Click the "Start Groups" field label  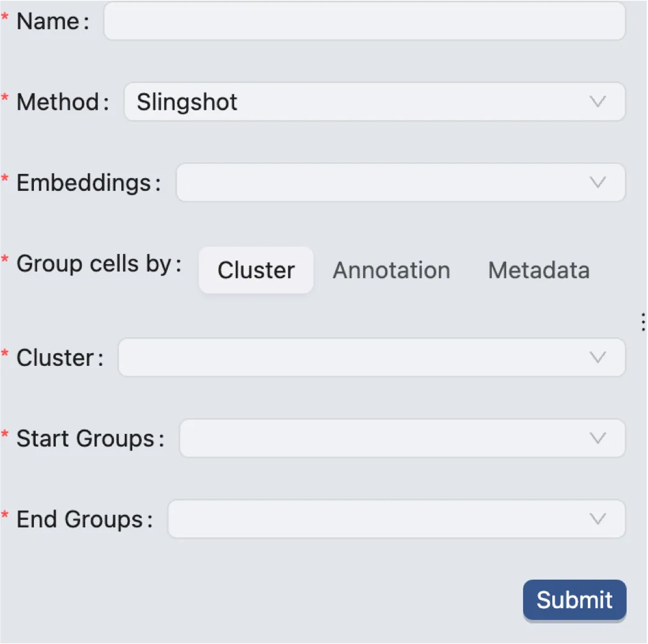click(x=85, y=438)
